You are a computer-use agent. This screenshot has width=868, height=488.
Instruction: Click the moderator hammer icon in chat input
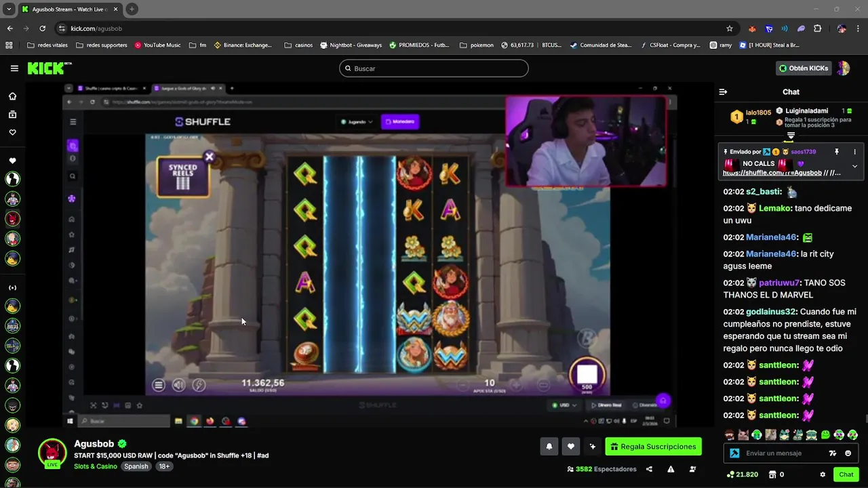(734, 453)
